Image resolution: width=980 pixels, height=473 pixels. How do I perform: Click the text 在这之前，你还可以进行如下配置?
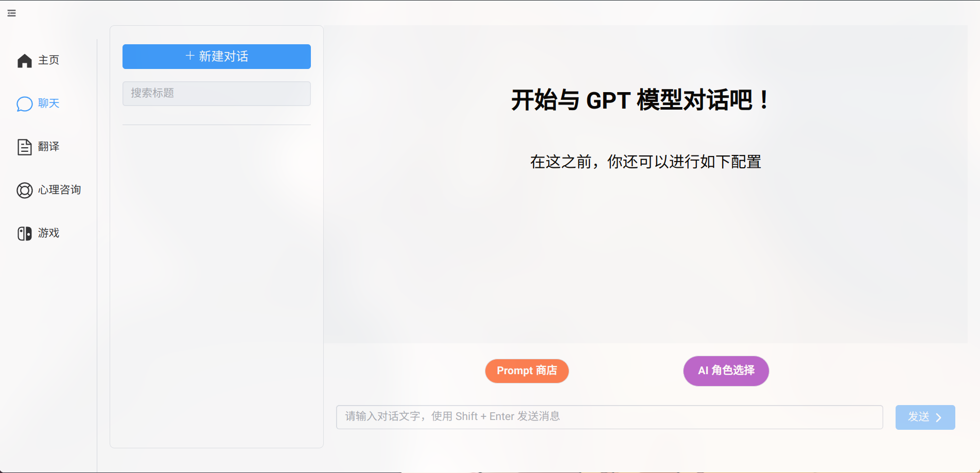(646, 162)
